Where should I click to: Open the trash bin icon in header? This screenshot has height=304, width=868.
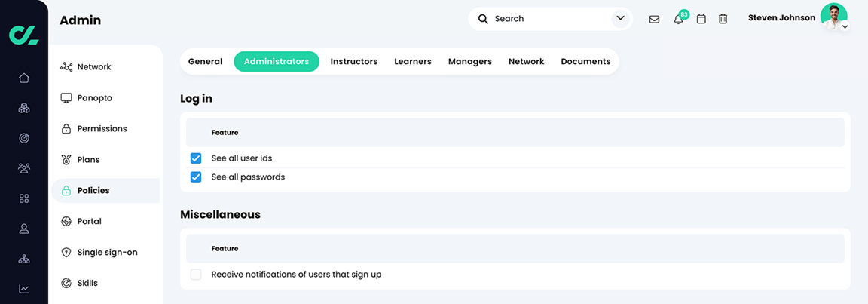tap(723, 20)
